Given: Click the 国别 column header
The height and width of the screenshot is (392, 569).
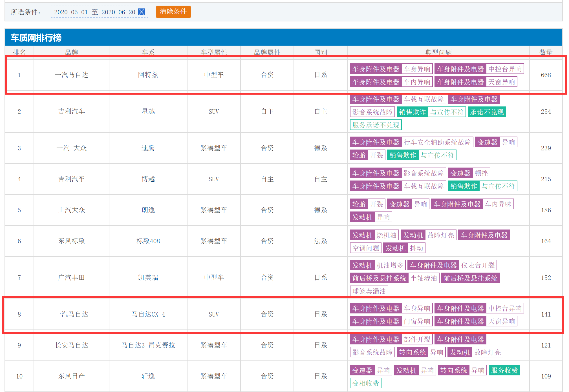Looking at the screenshot, I should click(x=321, y=52).
